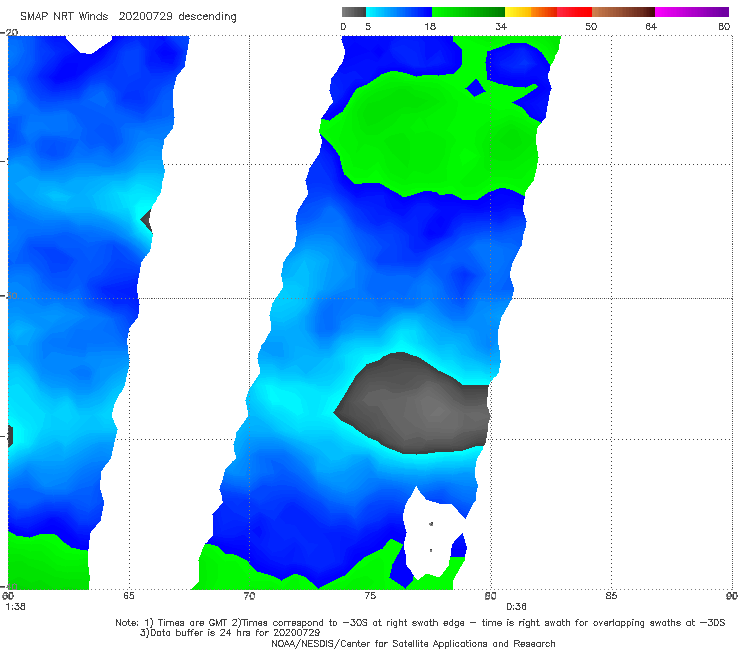Click the brown segment of the colorbar
This screenshot has height=650, width=740.
(x=623, y=12)
